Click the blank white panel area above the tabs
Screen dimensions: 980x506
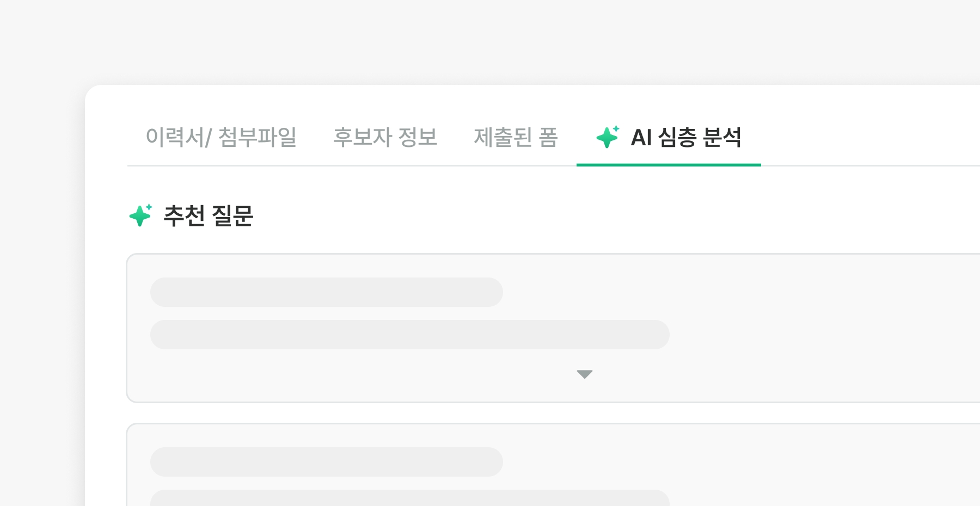click(490, 103)
